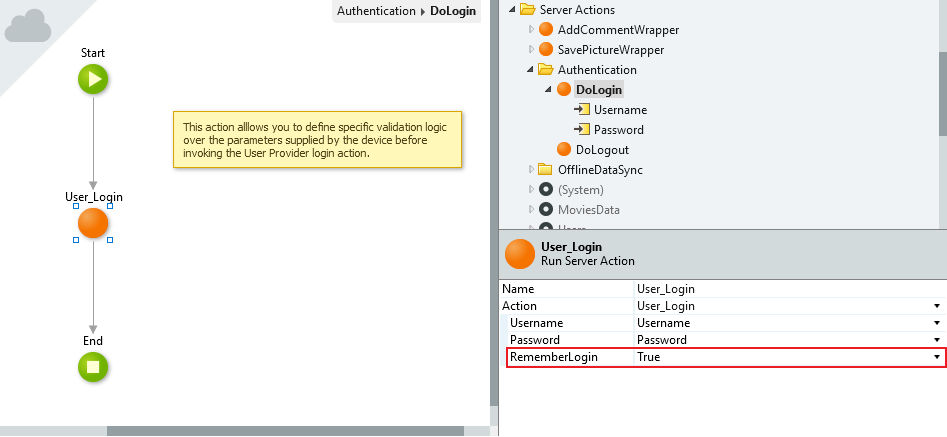Open the Username property dropdown
Screen dimensions: 947x437
(937, 323)
